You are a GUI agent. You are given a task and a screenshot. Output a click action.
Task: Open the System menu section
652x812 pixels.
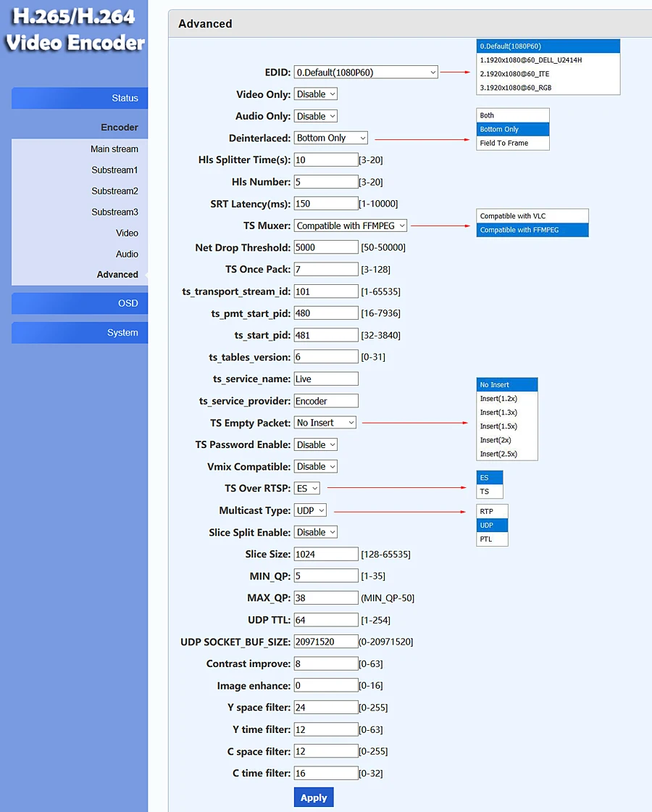80,333
